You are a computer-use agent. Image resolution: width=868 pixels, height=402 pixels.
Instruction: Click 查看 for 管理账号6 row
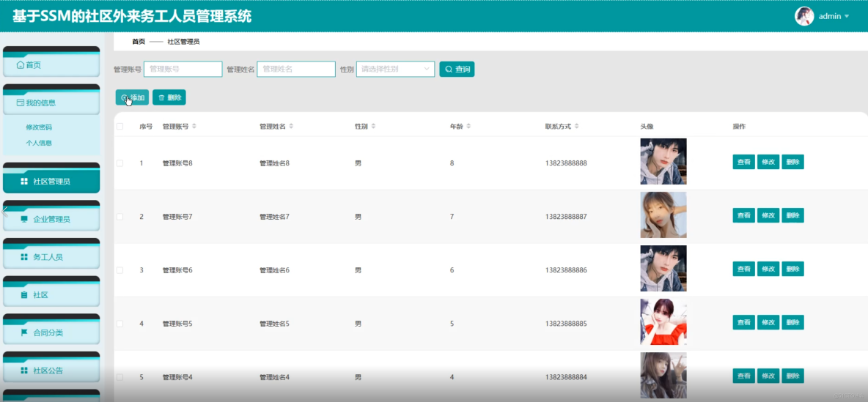[744, 269]
